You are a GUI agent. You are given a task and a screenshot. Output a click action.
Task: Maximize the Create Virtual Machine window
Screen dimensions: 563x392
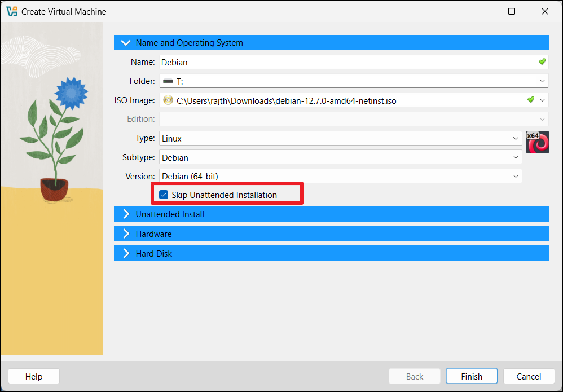511,11
